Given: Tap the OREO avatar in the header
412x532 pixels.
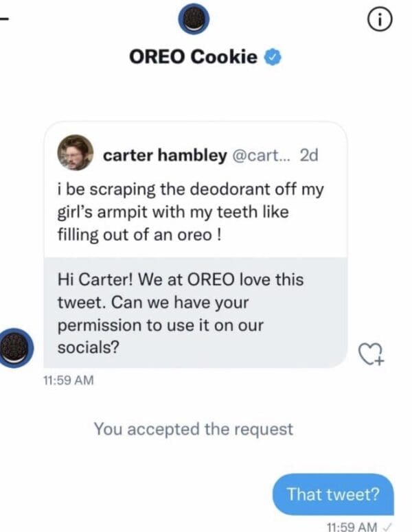Looking at the screenshot, I should [x=194, y=21].
